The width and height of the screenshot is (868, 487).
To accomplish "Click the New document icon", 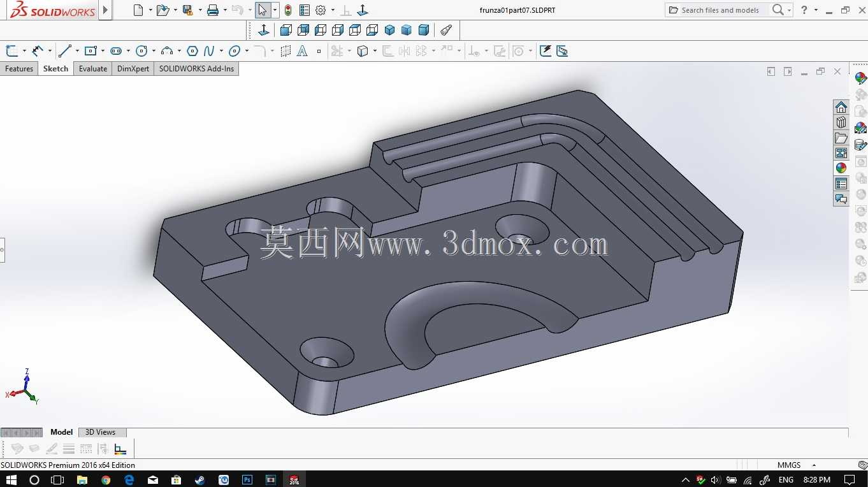I will coord(138,10).
